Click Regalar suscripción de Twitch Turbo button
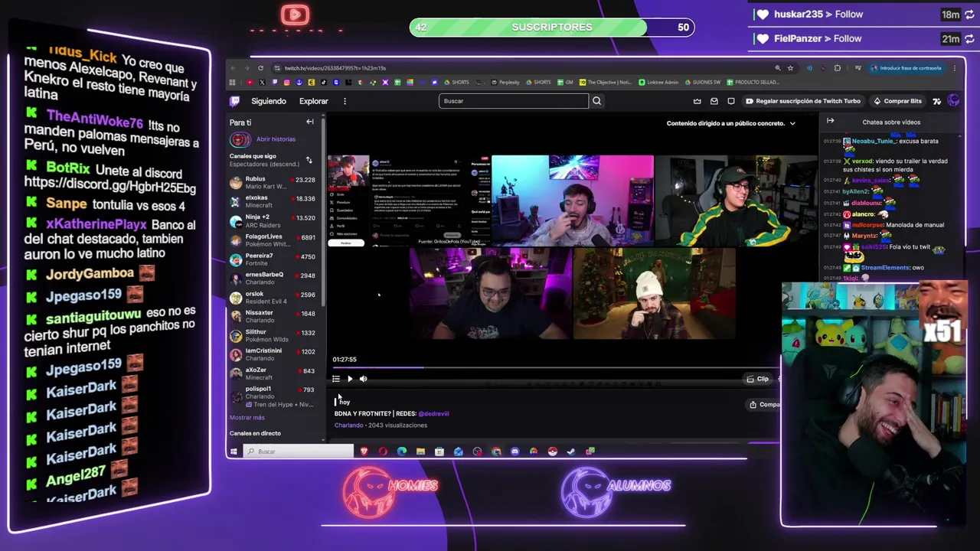Image resolution: width=980 pixels, height=551 pixels. pos(803,101)
